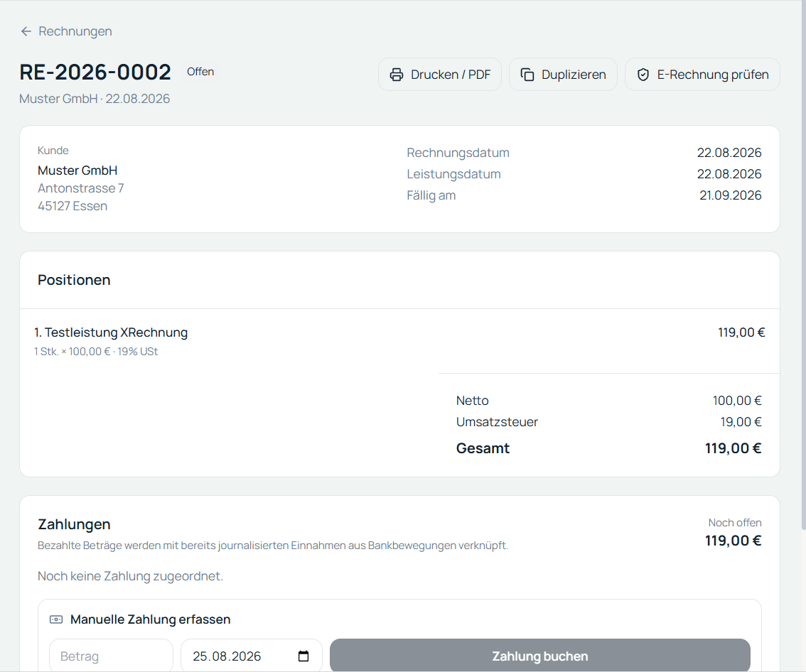This screenshot has width=806, height=672.
Task: Click the printer icon in Drucken / PDF
Action: [397, 75]
